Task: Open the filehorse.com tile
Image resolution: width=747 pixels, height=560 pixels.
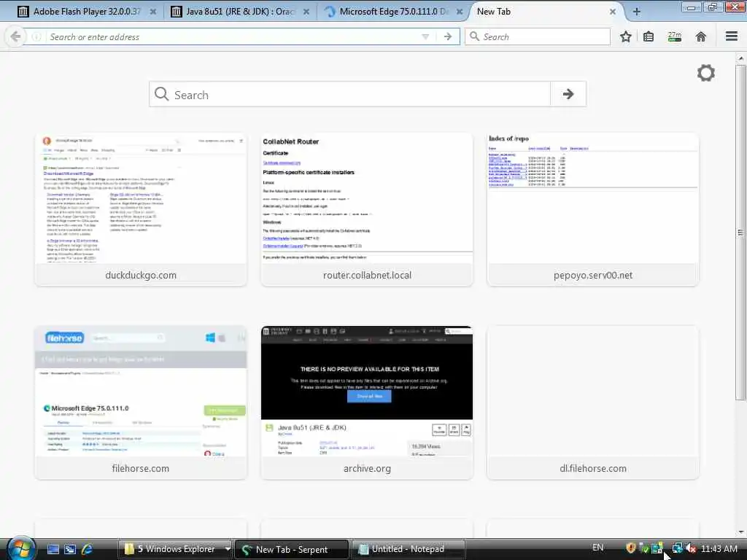Action: pos(141,402)
